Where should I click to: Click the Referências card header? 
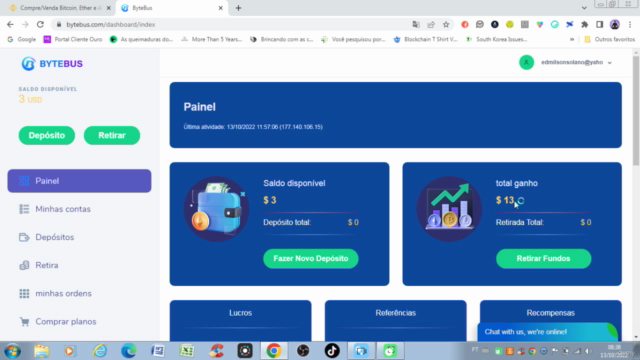click(396, 313)
